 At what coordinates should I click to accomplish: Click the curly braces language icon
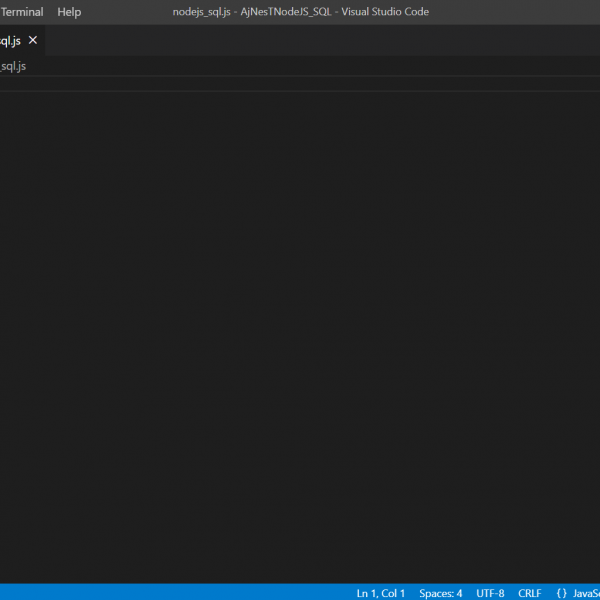click(x=561, y=593)
